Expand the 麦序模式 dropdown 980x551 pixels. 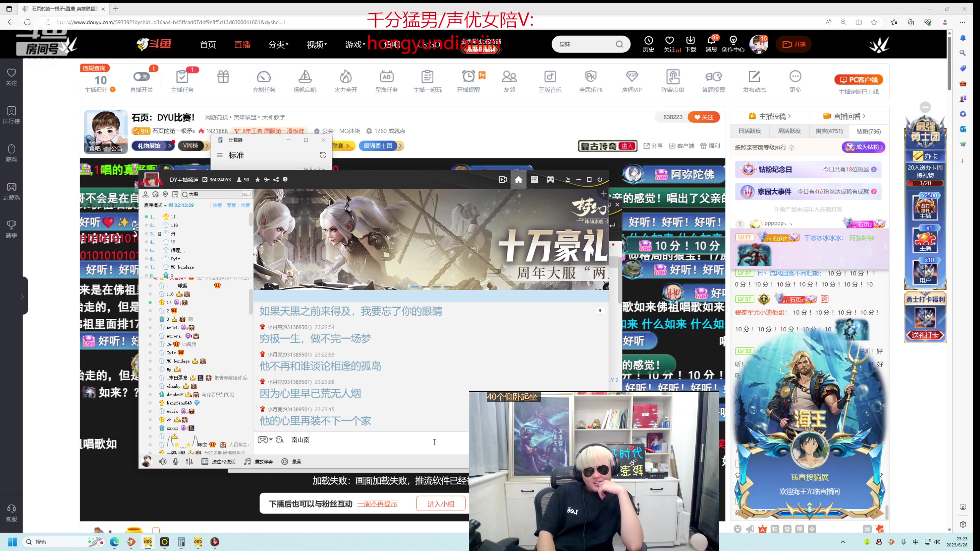155,205
